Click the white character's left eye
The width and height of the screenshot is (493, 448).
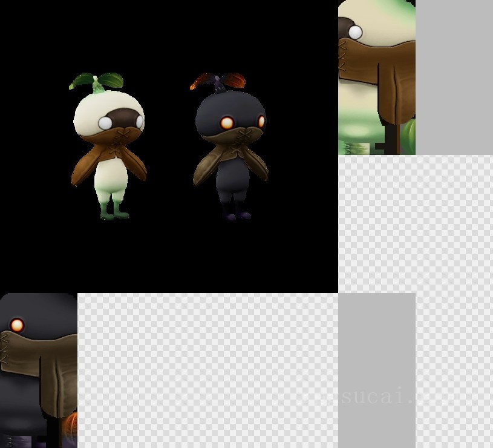105,123
